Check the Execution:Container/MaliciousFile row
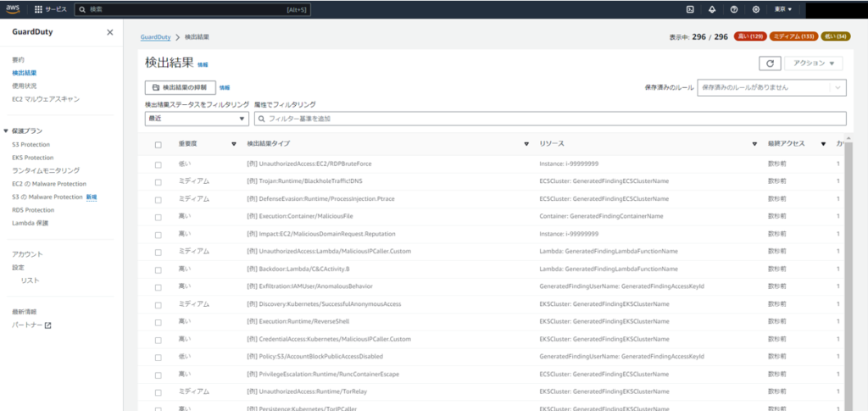 (159, 217)
